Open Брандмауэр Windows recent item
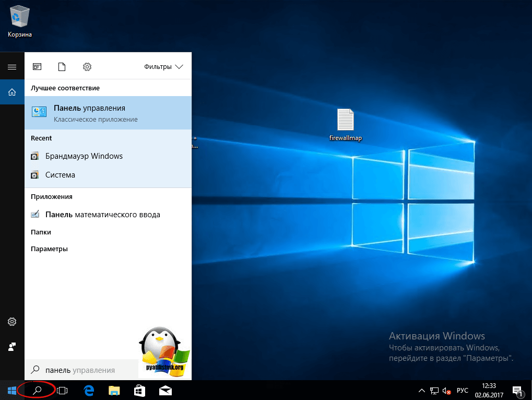The width and height of the screenshot is (532, 400). 84,156
